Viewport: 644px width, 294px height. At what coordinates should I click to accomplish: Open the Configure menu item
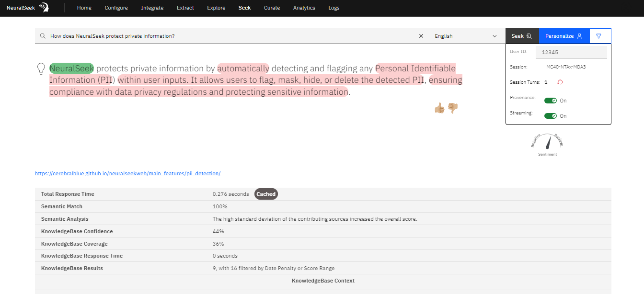coord(116,8)
